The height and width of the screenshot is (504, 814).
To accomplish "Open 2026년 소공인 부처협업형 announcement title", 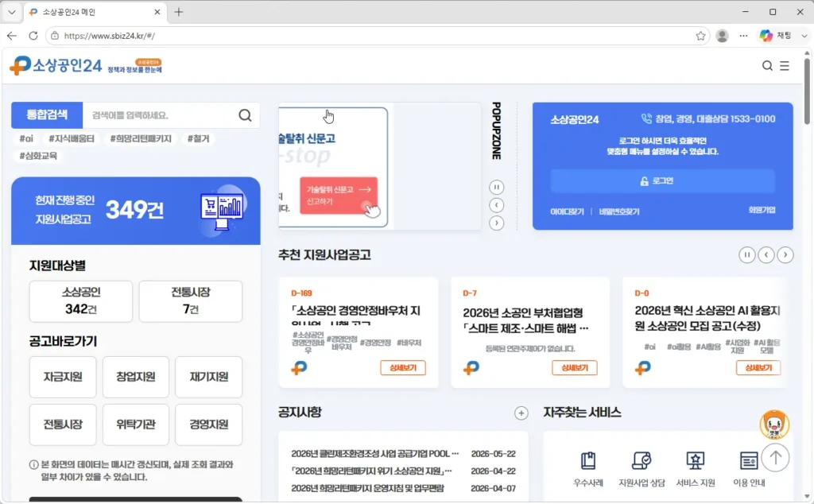I will 525,320.
